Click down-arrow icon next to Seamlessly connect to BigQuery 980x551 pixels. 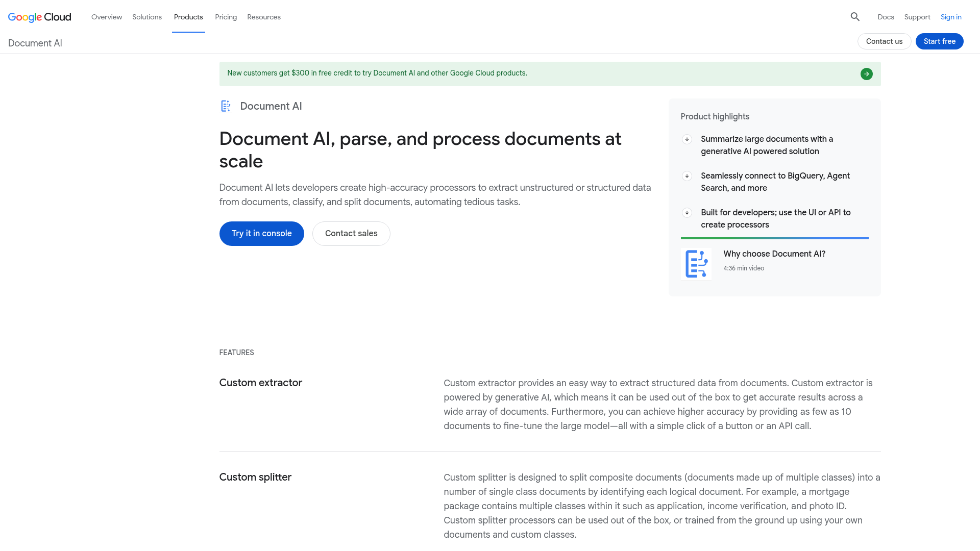point(687,176)
